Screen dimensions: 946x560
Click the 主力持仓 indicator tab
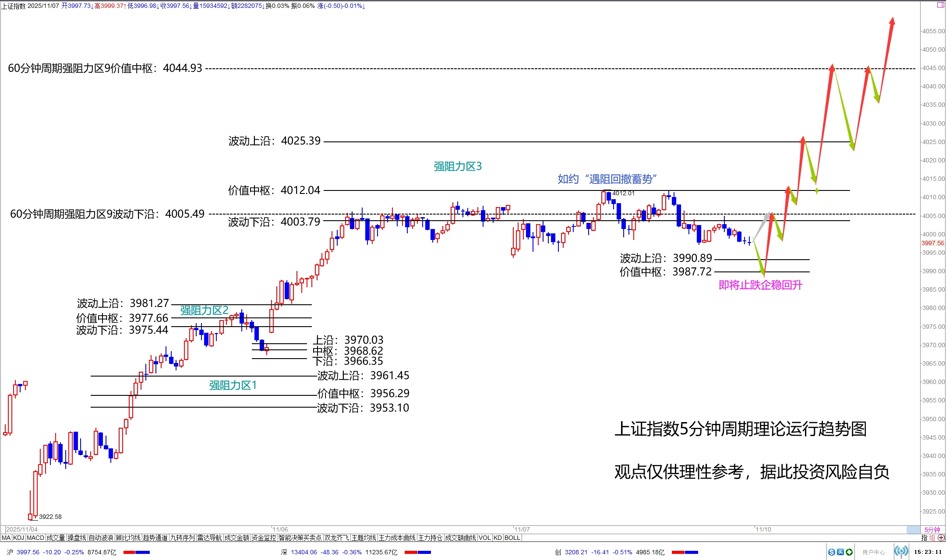click(x=430, y=538)
